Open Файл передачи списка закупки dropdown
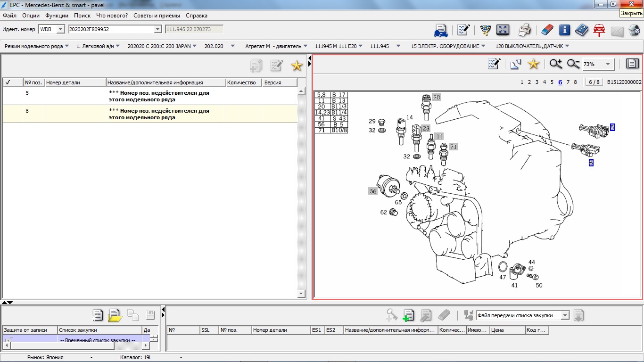644x362 pixels. 565,315
